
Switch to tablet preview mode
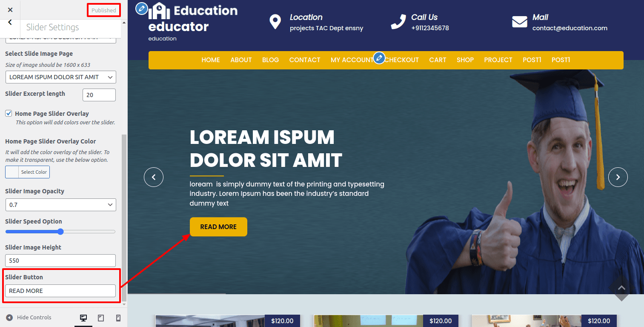coord(101,318)
